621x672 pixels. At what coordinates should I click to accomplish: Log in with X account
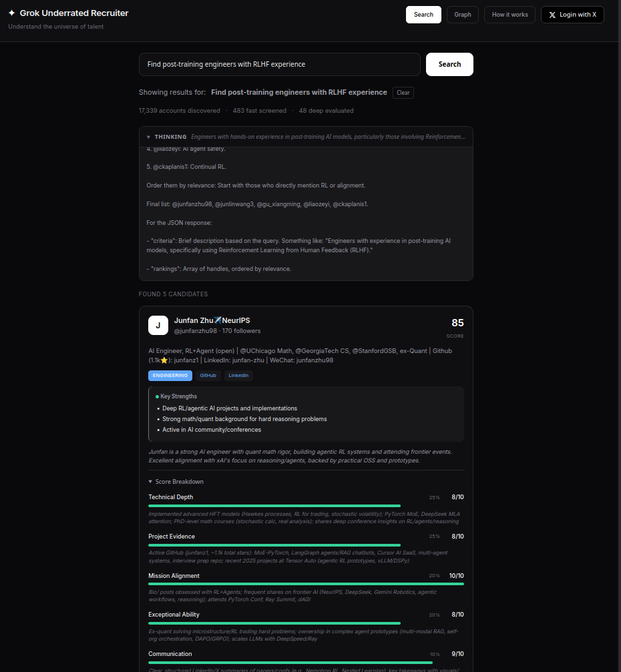pyautogui.click(x=572, y=15)
